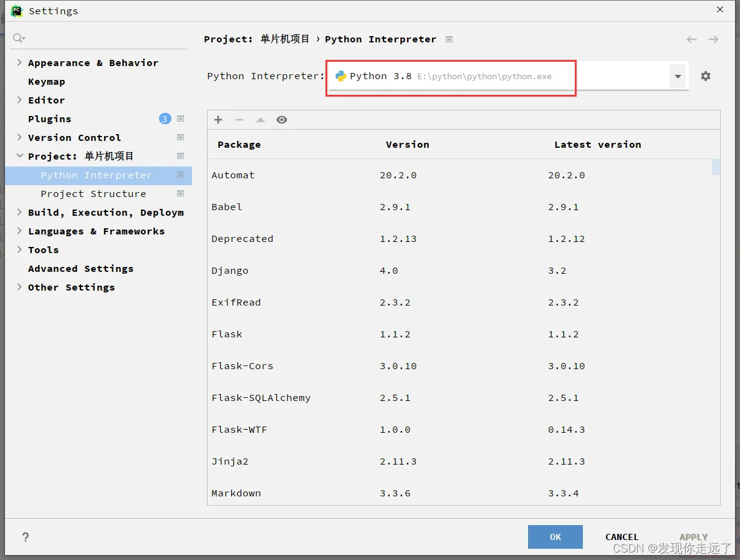
Task: Click Django version 4.0 cell
Action: pos(389,271)
